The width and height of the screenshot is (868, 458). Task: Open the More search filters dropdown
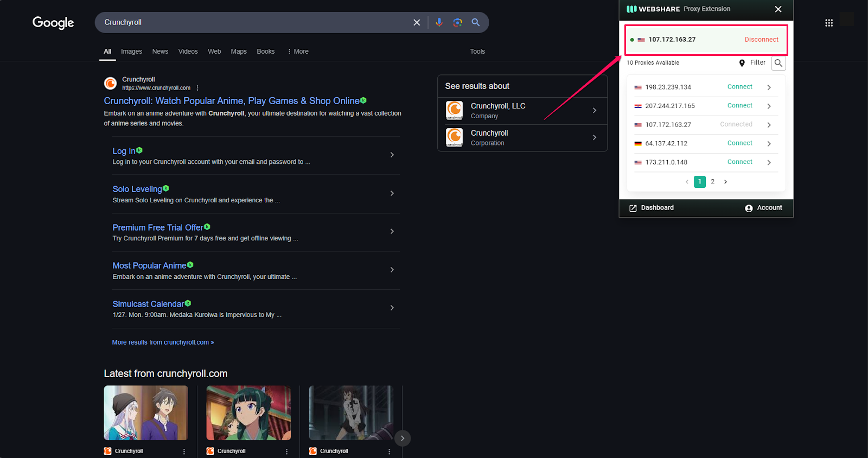[298, 52]
